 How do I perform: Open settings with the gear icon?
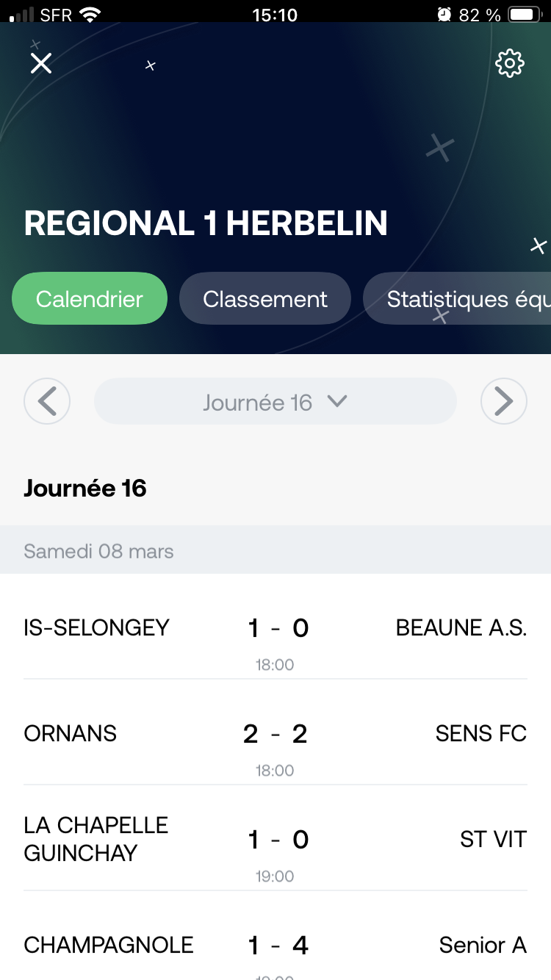pos(510,63)
